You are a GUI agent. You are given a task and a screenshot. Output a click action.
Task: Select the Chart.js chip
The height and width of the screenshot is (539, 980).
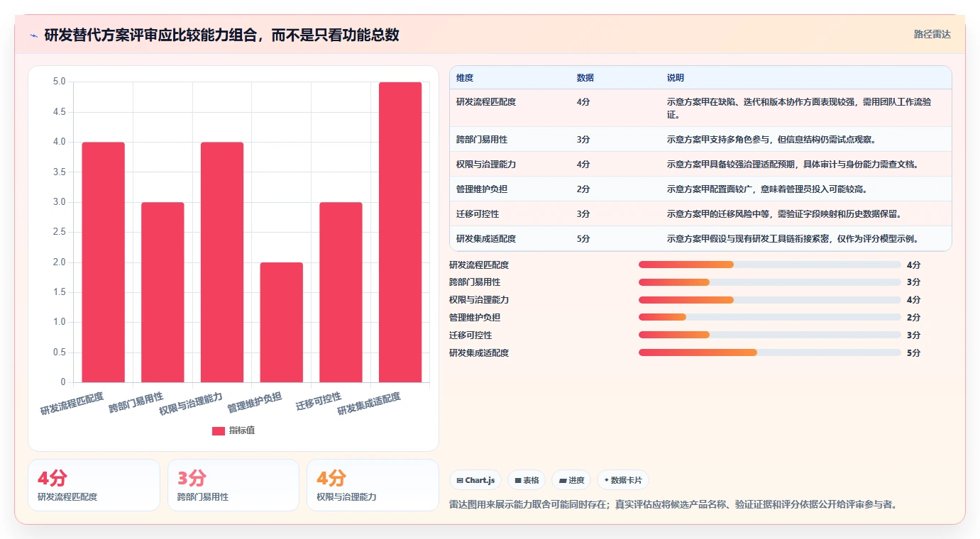point(475,480)
